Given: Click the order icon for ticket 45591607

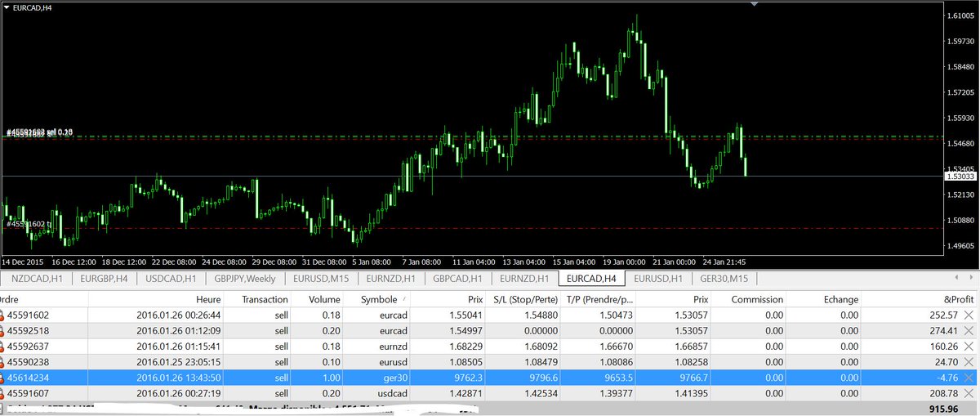Looking at the screenshot, I should click(x=3, y=392).
